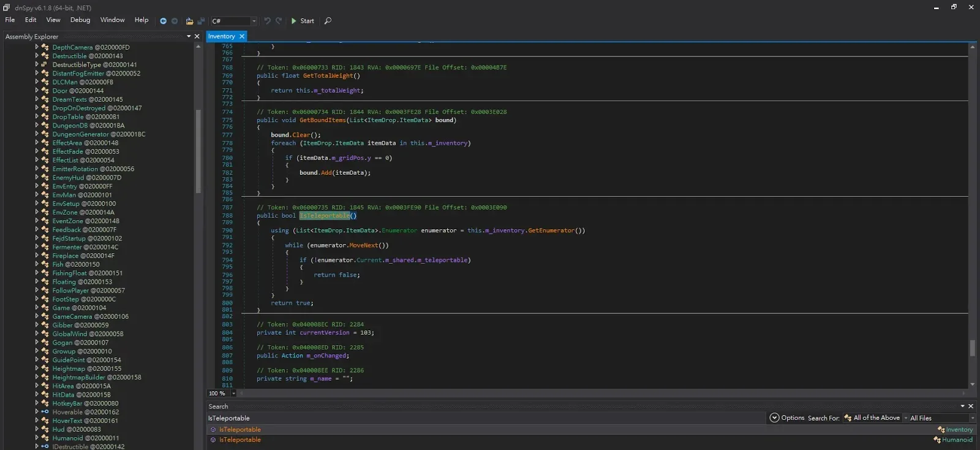
Task: Close the Search panel
Action: click(x=971, y=406)
